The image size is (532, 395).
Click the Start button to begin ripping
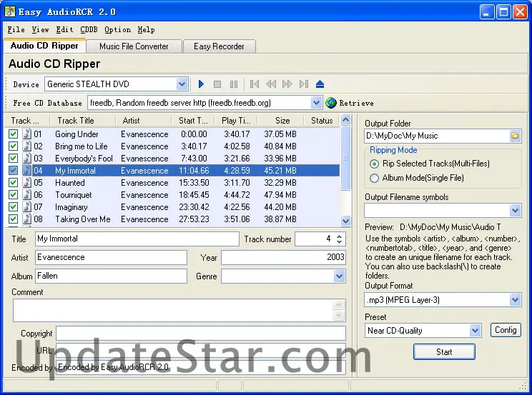pos(443,351)
